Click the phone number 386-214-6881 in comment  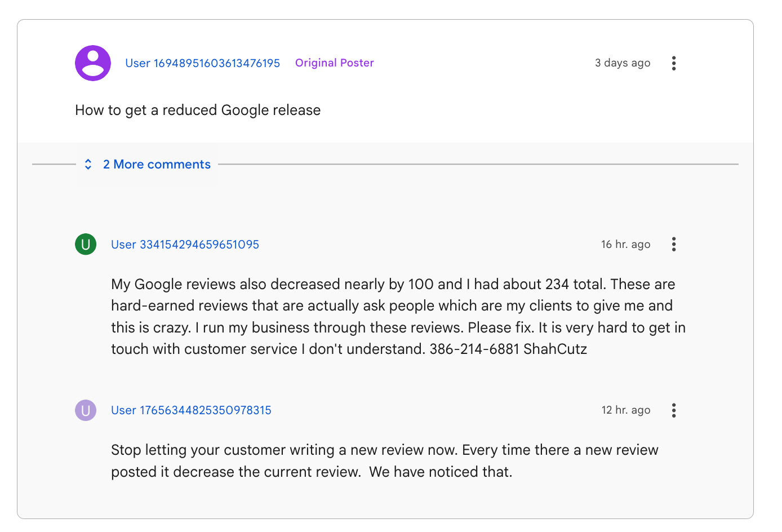coord(474,349)
